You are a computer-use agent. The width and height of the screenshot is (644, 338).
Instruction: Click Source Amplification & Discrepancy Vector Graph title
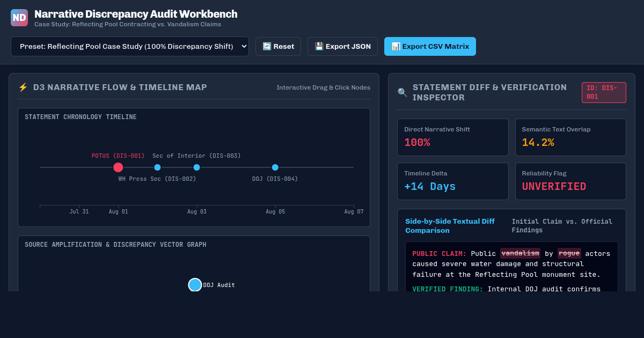click(115, 245)
